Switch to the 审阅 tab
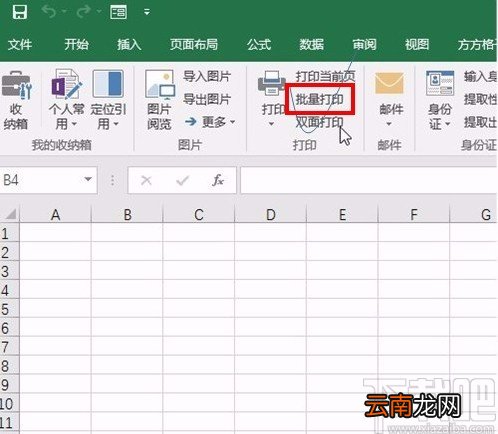The image size is (498, 434). coord(364,44)
